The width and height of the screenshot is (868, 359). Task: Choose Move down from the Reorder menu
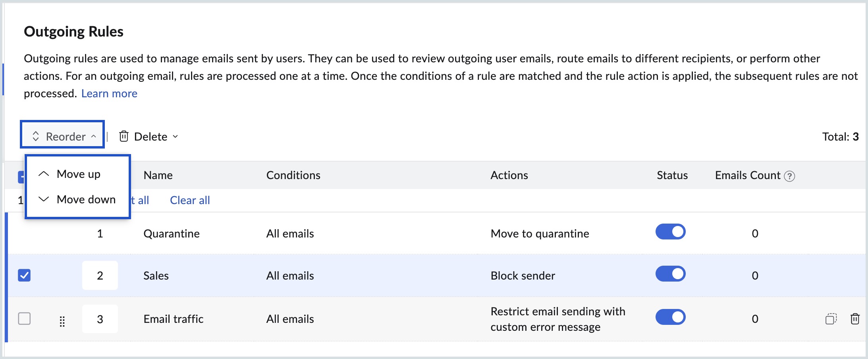[x=86, y=199]
